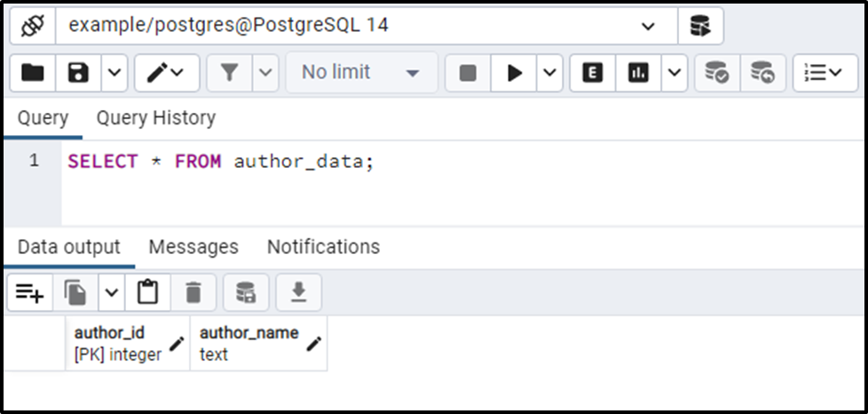Open the No limit rows dropdown
This screenshot has width=868, height=414.
click(361, 73)
